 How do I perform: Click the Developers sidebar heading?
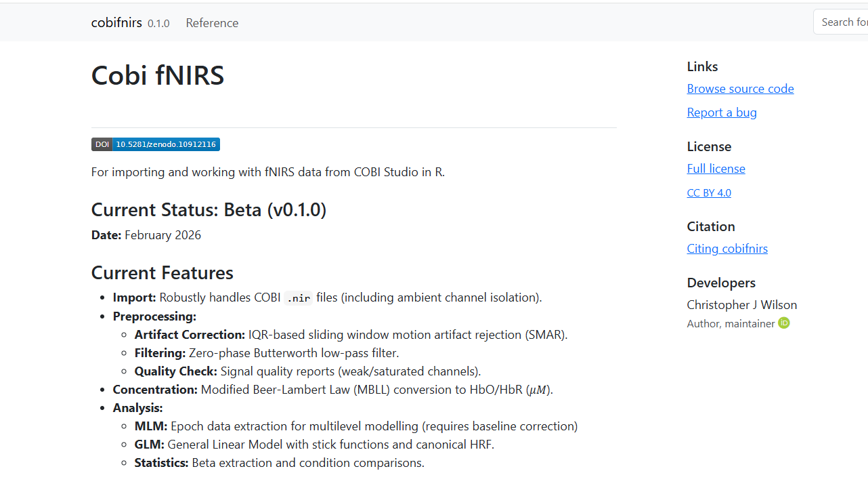[721, 283]
